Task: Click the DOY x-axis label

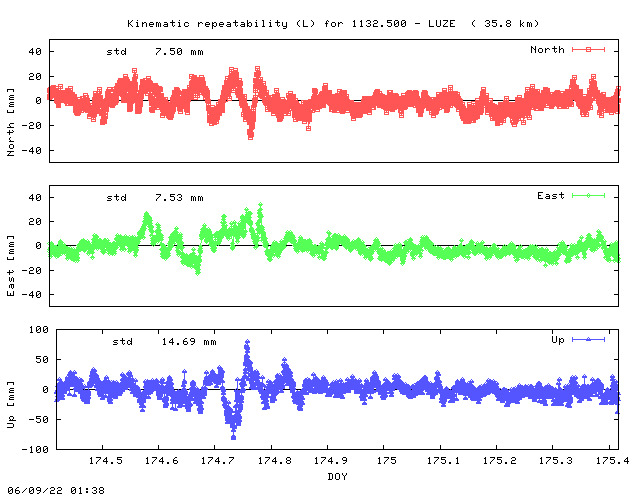Action: point(338,476)
